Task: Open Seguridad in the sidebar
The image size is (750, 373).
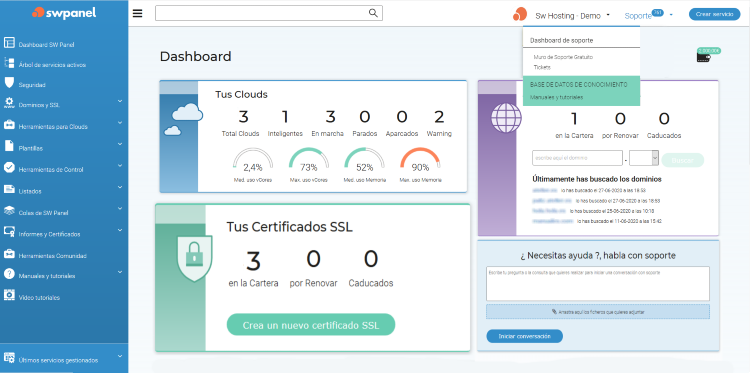Action: (x=32, y=85)
